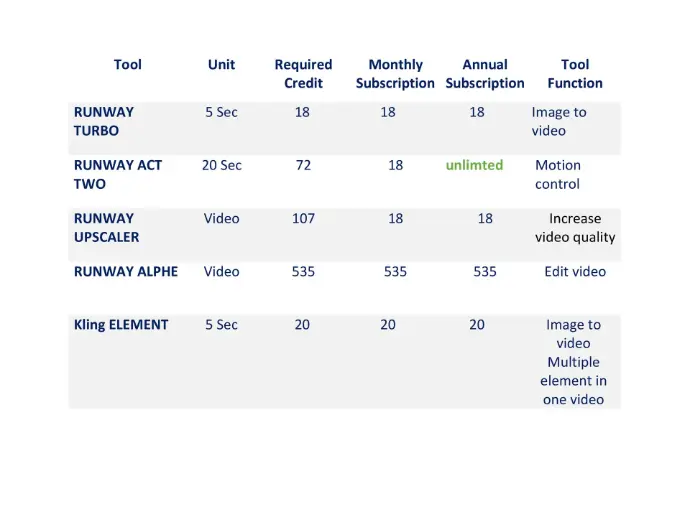Click the "Multiple element in one video" text
The width and height of the screenshot is (690, 517).
tap(573, 381)
